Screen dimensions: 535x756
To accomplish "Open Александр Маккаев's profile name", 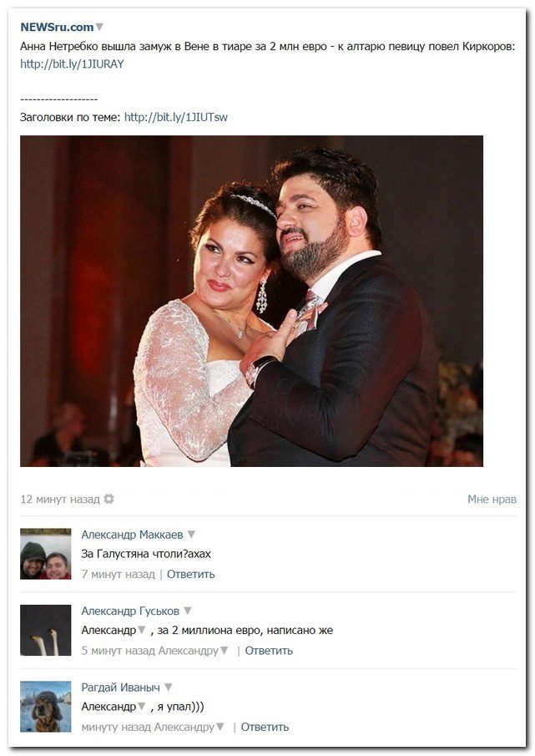I will [132, 535].
